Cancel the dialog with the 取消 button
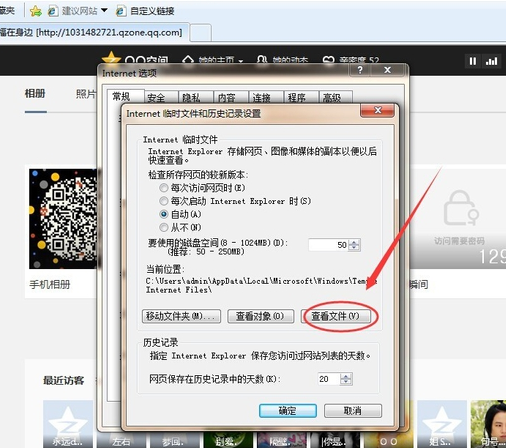506x448 pixels. coord(353,411)
